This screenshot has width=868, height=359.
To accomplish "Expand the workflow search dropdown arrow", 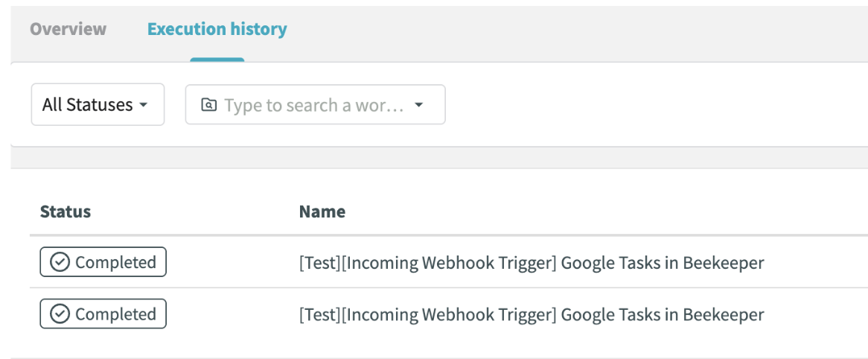I will point(418,105).
